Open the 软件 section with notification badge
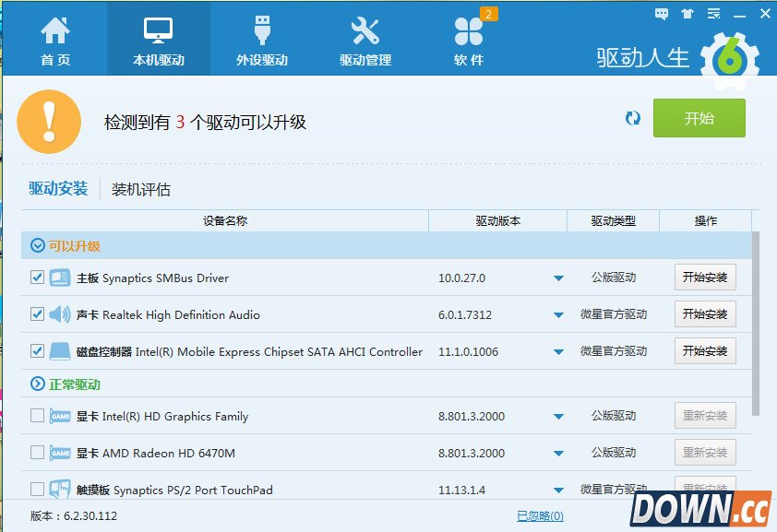Screen dimensions: 777x532 (469, 37)
